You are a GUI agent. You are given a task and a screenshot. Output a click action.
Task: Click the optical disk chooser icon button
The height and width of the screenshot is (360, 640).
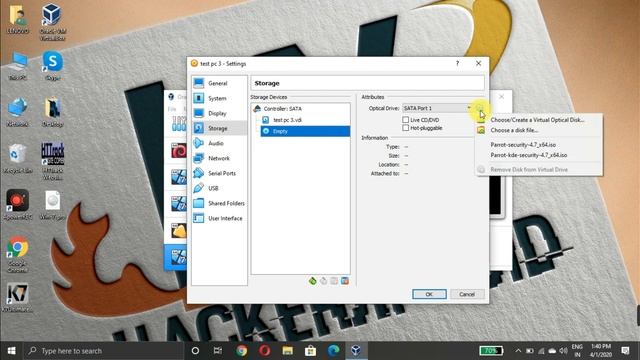pyautogui.click(x=480, y=108)
